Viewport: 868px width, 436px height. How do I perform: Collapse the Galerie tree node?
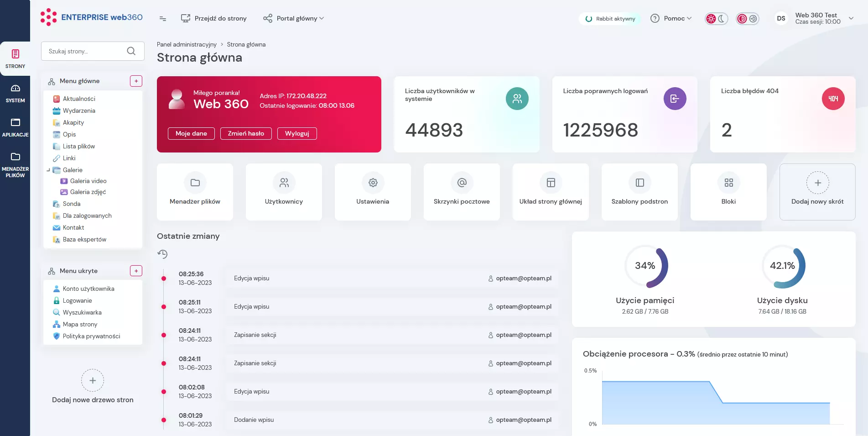tap(48, 170)
